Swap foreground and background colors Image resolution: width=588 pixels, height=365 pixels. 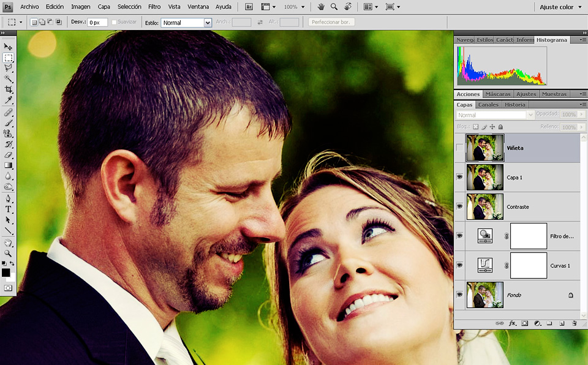(12, 263)
